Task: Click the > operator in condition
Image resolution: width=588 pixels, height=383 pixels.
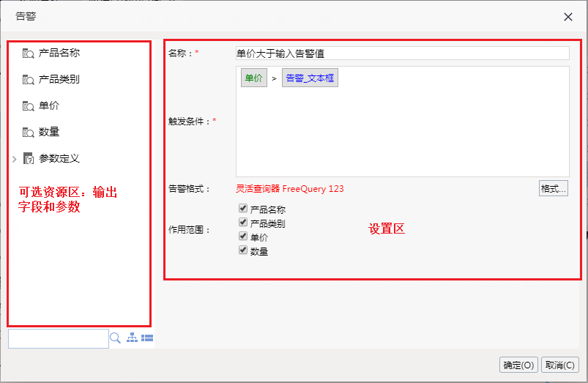Action: coord(274,78)
